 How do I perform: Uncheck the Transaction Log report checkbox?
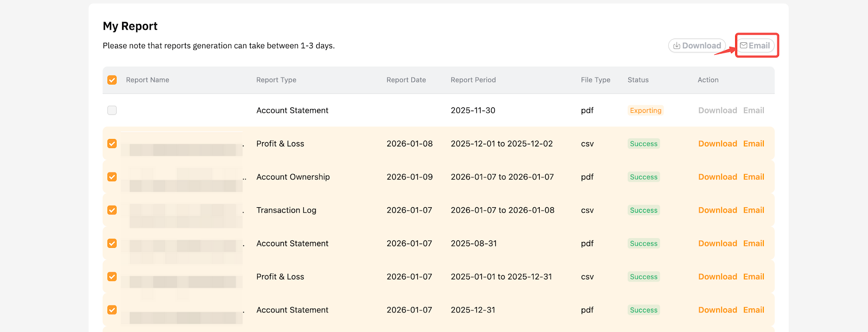pos(112,210)
